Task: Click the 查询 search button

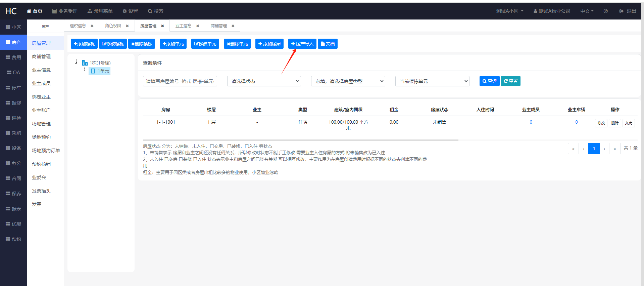Action: click(x=489, y=81)
